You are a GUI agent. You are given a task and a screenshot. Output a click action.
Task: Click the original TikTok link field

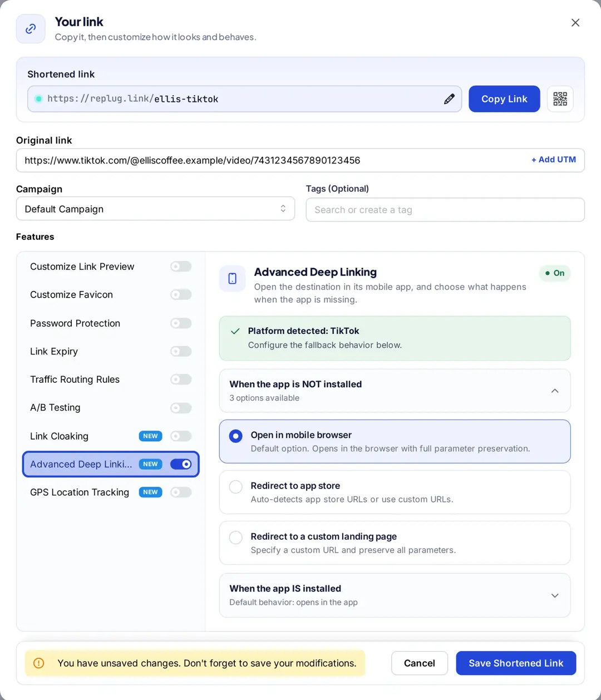tap(300, 160)
